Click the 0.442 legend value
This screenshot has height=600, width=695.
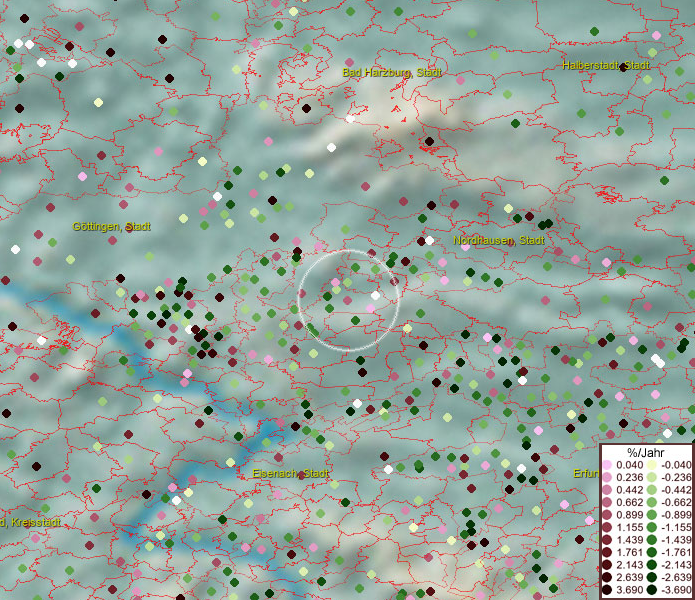coord(629,490)
